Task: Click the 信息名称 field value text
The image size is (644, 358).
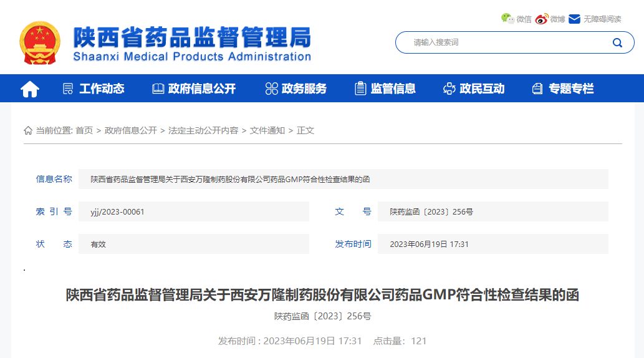Action: pyautogui.click(x=231, y=180)
